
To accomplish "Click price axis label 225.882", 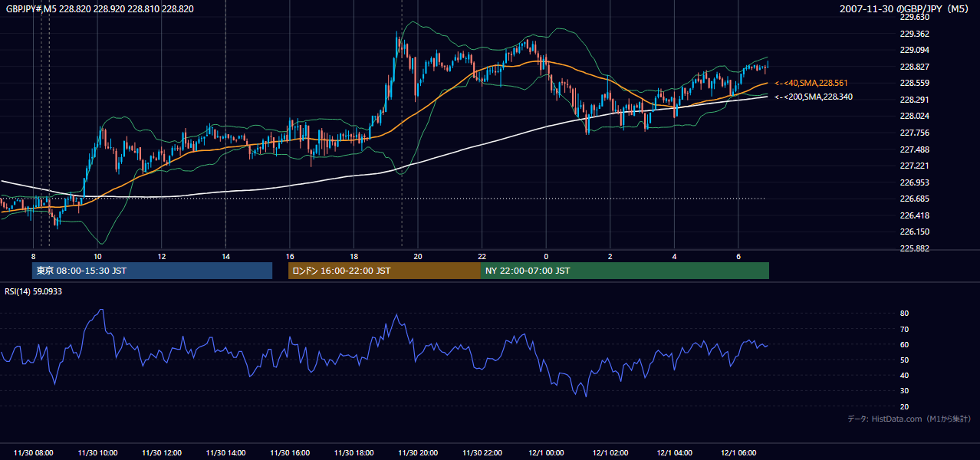I will coord(914,248).
